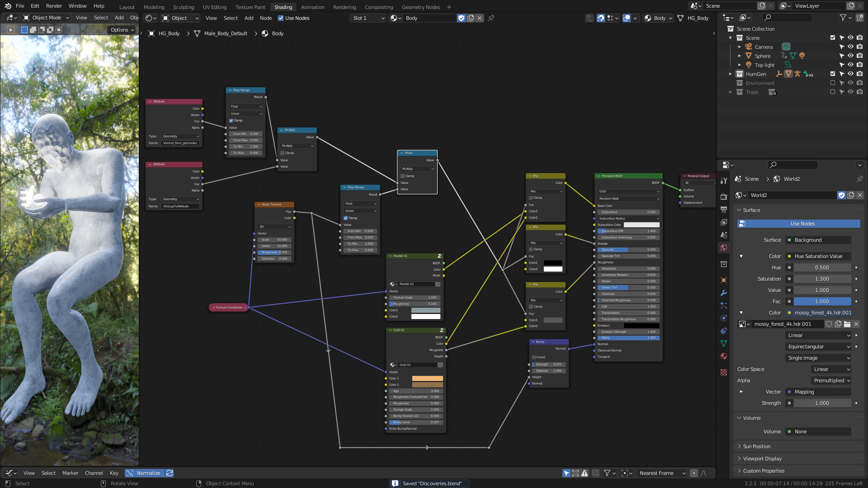Image resolution: width=868 pixels, height=488 pixels.
Task: Hide the Camera with its eye icon
Action: (850, 47)
